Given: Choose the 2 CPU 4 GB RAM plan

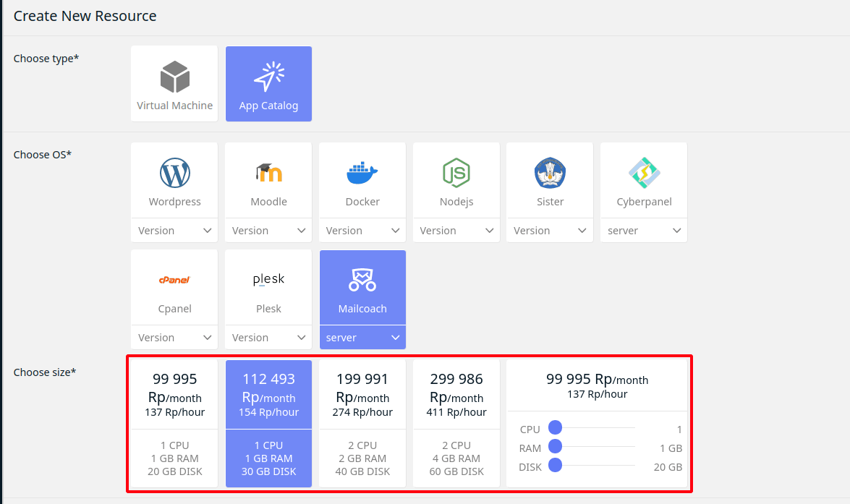Looking at the screenshot, I should click(x=456, y=423).
